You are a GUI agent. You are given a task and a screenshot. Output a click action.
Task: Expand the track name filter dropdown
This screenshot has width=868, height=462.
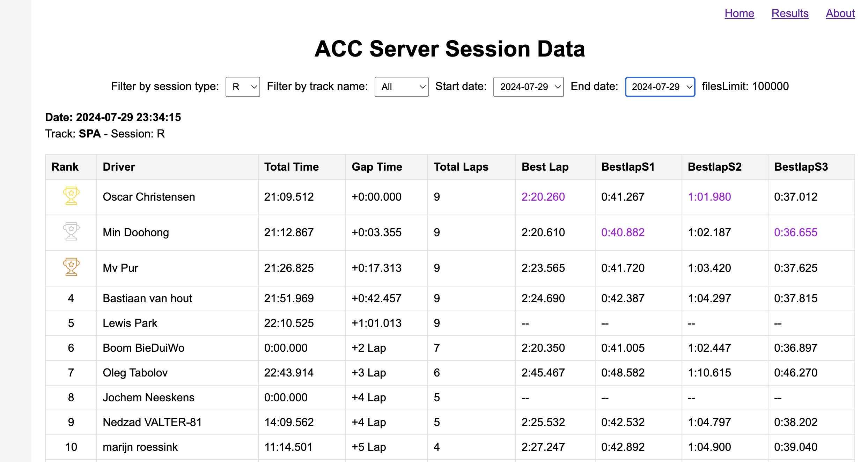401,87
